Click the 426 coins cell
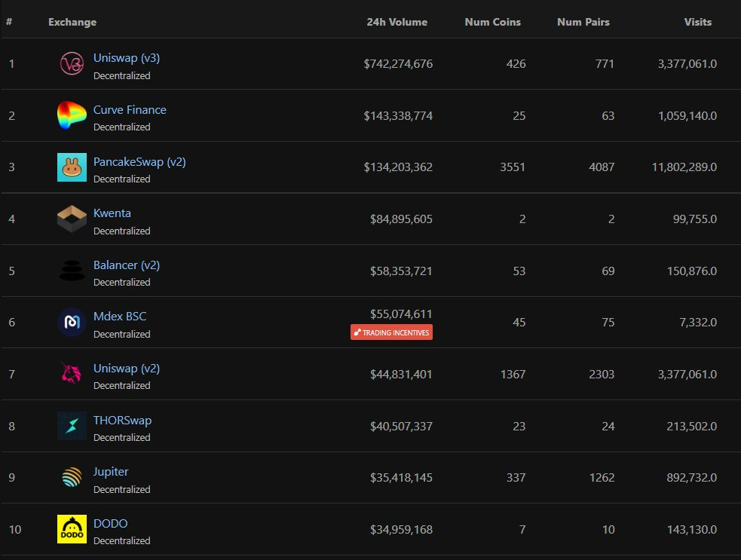 (516, 64)
